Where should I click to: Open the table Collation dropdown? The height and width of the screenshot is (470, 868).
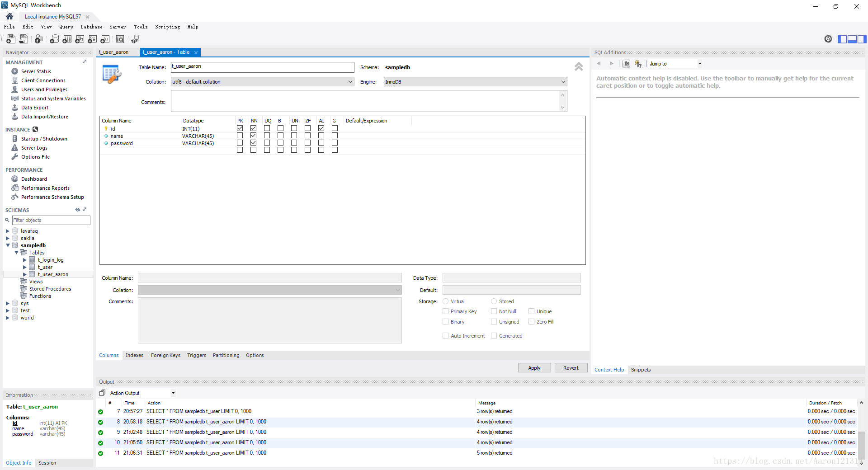(262, 82)
